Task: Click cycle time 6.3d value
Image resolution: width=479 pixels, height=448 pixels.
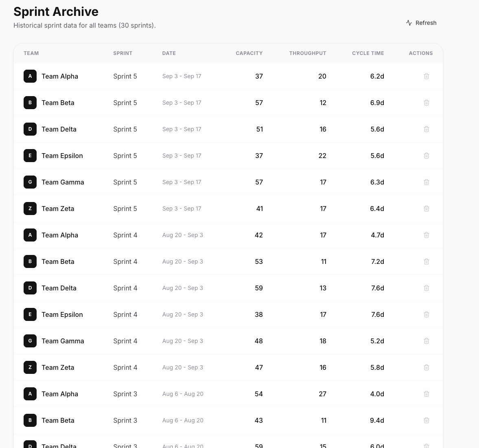Action: click(377, 182)
